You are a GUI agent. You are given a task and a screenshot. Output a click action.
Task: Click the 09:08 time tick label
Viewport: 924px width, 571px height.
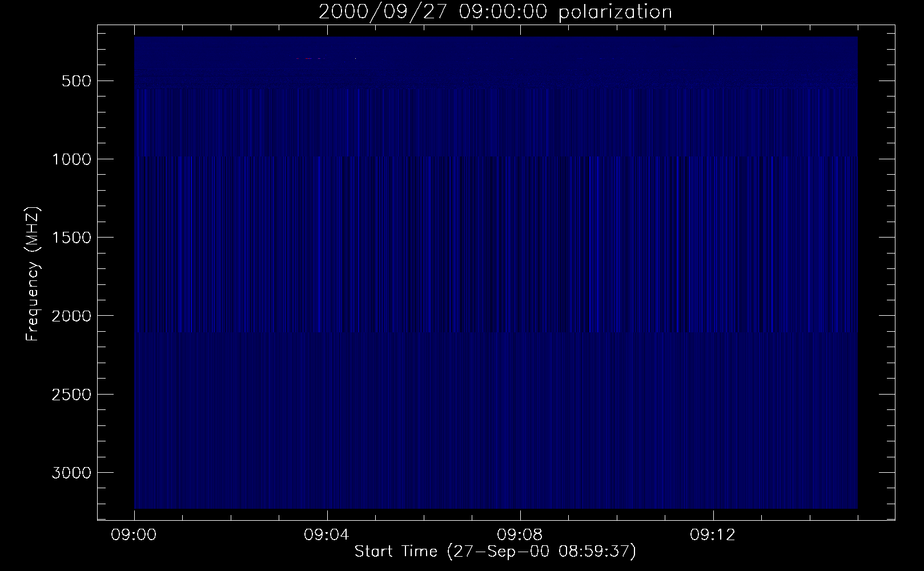pos(520,536)
